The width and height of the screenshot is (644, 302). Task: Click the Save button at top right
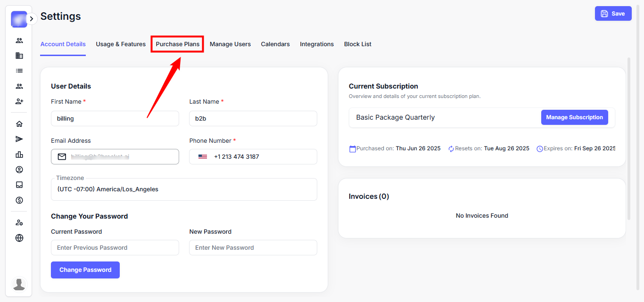613,14
